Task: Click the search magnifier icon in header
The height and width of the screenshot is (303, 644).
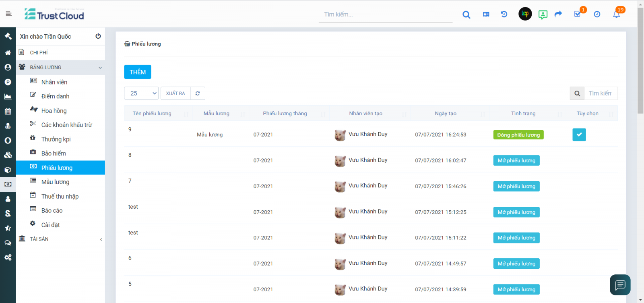Action: (466, 15)
